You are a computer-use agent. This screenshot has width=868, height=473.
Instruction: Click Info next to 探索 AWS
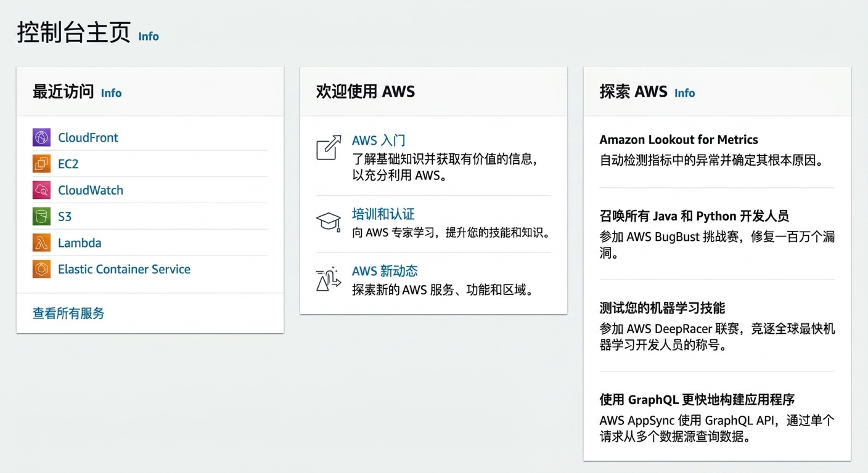coord(684,93)
